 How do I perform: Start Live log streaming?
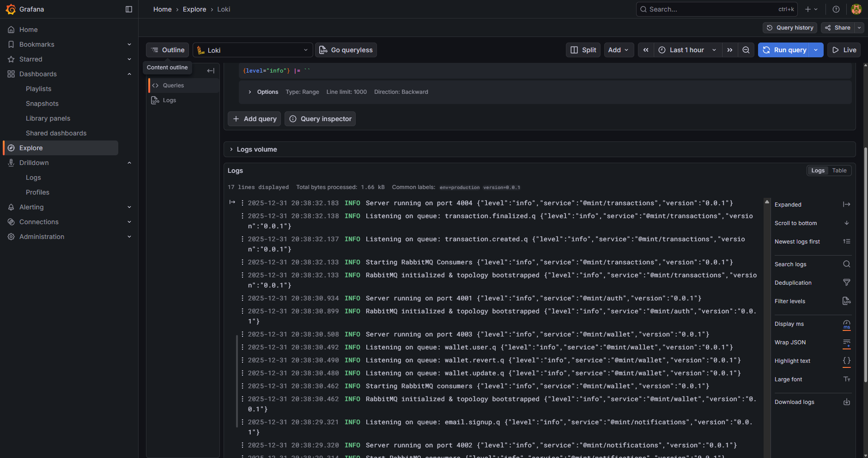pyautogui.click(x=844, y=50)
